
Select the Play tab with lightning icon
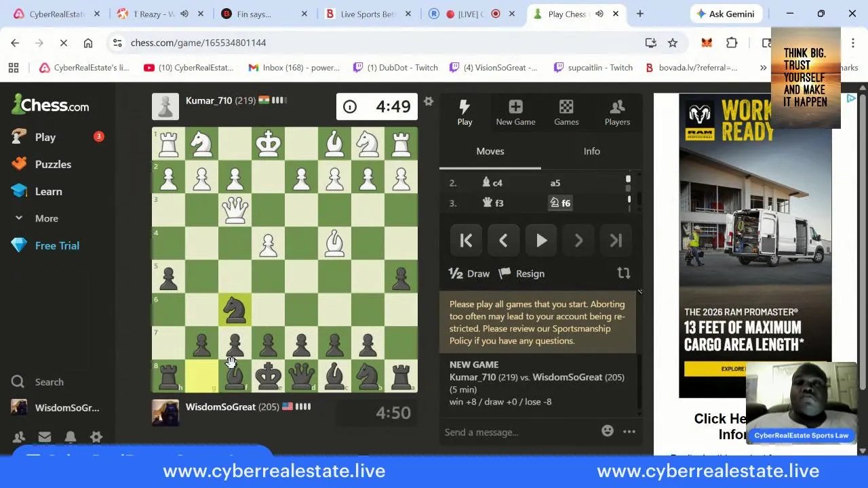[465, 113]
